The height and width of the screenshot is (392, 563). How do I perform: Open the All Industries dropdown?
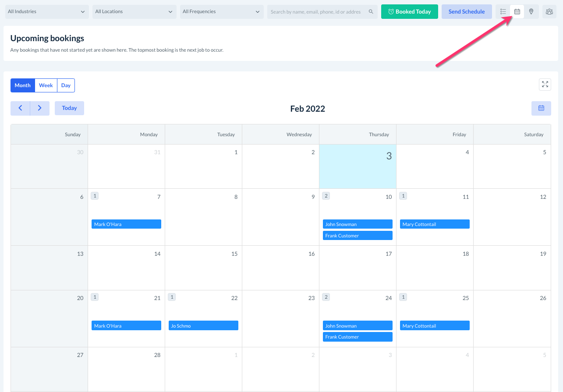tap(47, 12)
